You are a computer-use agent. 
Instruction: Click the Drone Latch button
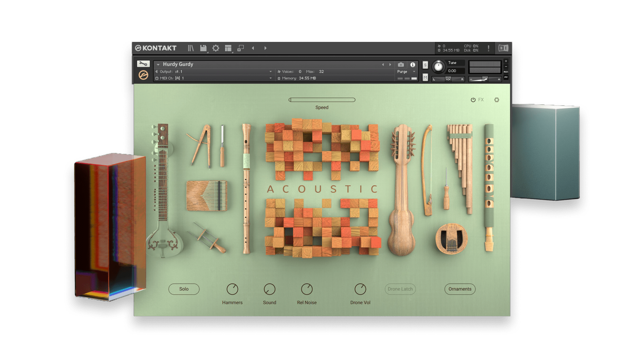tap(400, 289)
